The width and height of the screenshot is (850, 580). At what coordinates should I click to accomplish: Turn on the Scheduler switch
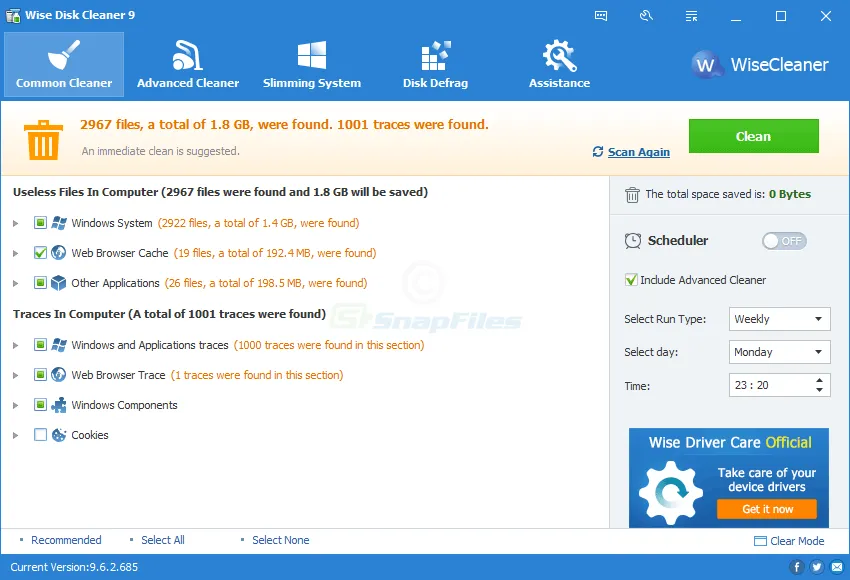click(784, 241)
